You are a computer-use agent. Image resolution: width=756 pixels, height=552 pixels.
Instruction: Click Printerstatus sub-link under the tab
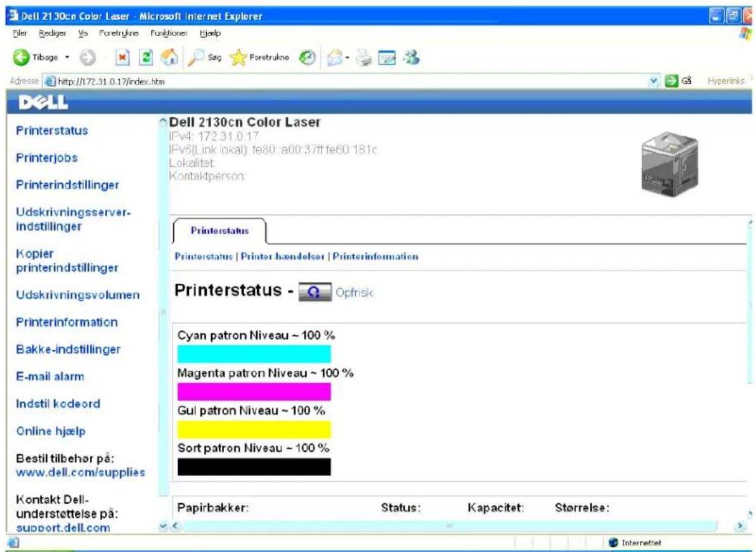[x=204, y=256]
